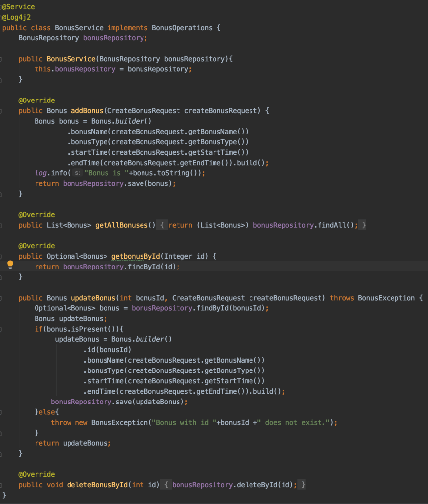Click fold marker next to BonusService constructor
428x504 pixels.
coord(1,59)
